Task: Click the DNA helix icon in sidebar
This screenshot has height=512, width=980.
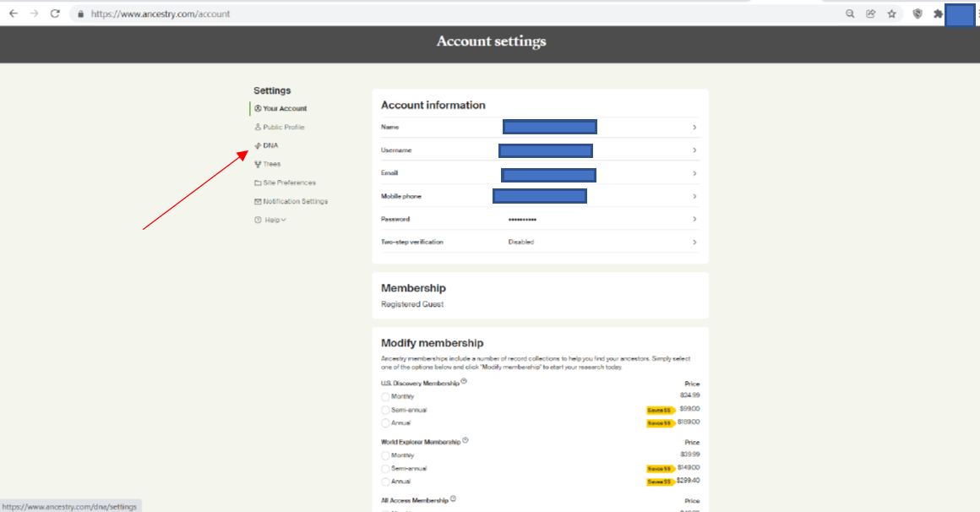Action: tap(258, 145)
